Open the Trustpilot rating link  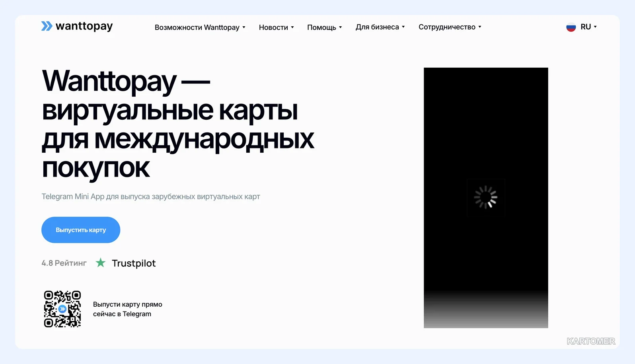coord(134,263)
